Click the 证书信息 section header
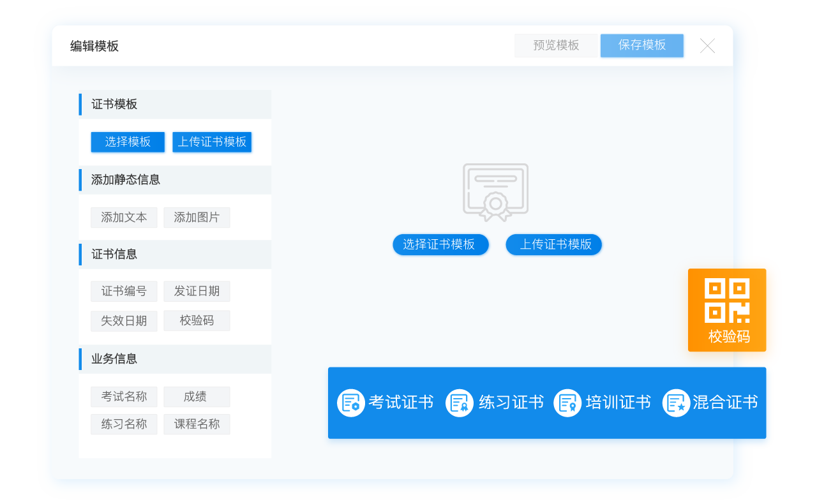 click(175, 255)
